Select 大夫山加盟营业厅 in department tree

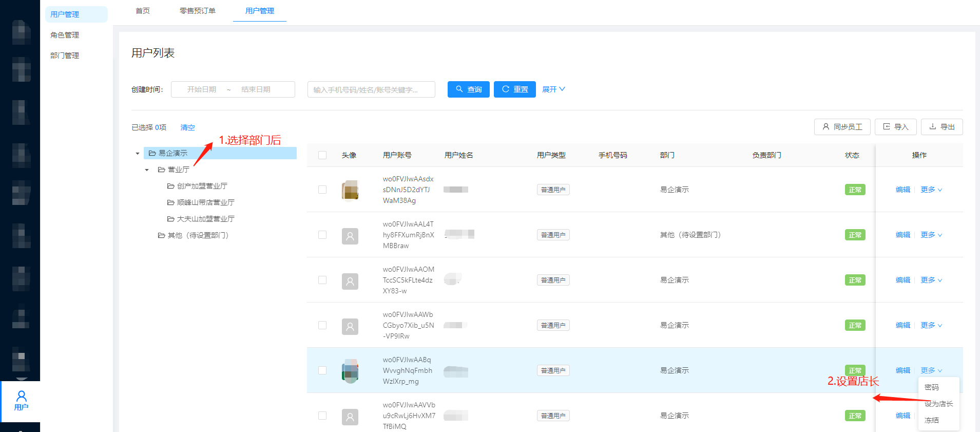point(205,219)
